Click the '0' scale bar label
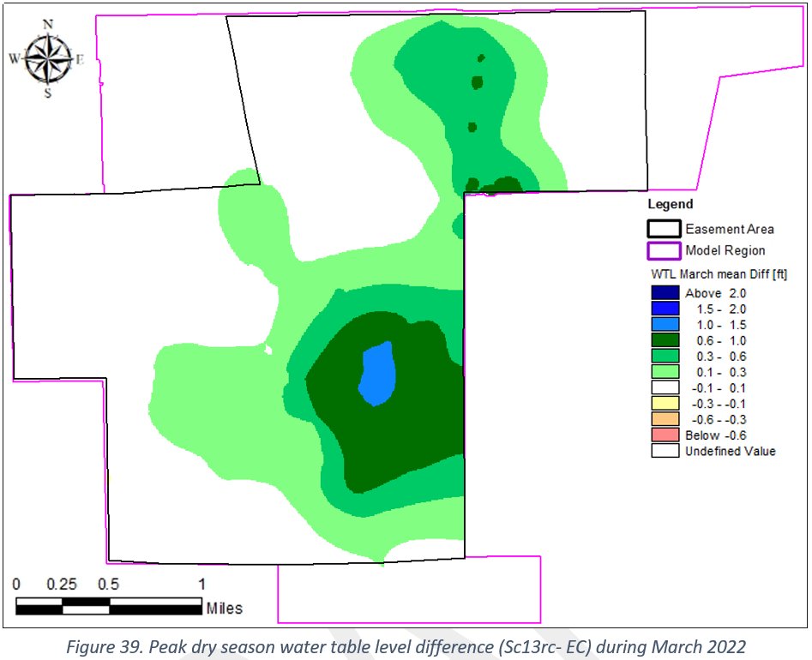The image size is (812, 660). pyautogui.click(x=16, y=585)
